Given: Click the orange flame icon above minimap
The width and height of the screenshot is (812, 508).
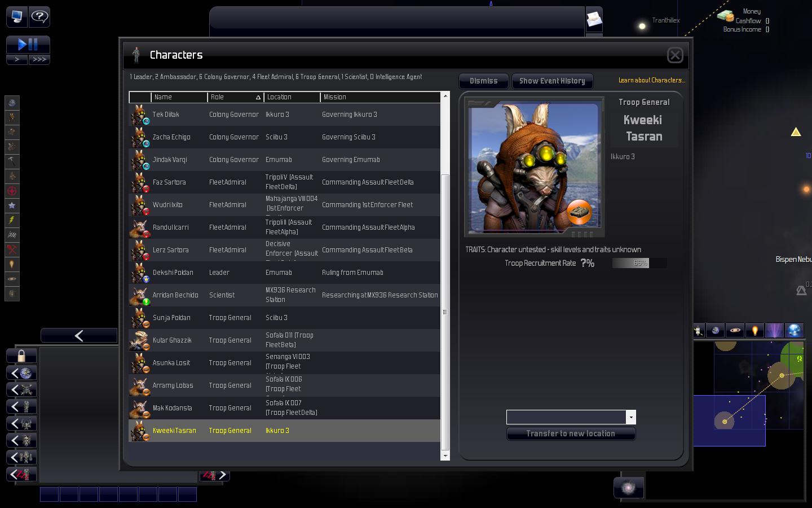Looking at the screenshot, I should pos(754,331).
